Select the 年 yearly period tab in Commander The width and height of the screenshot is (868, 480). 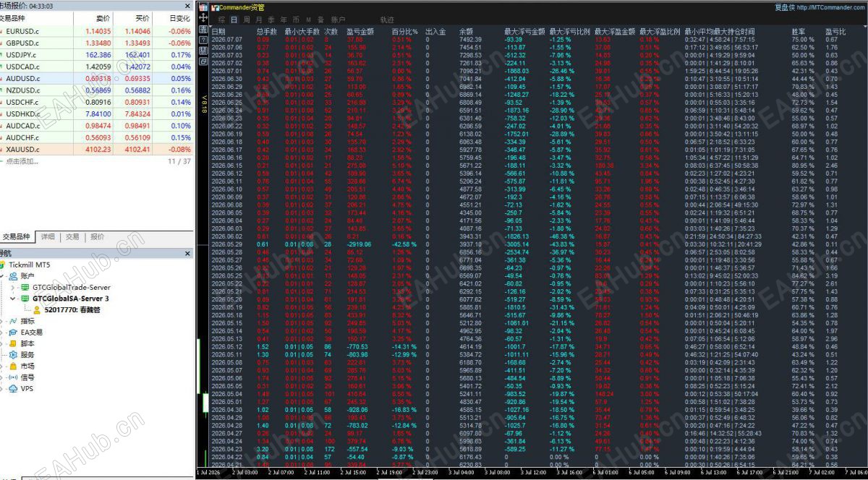[284, 20]
